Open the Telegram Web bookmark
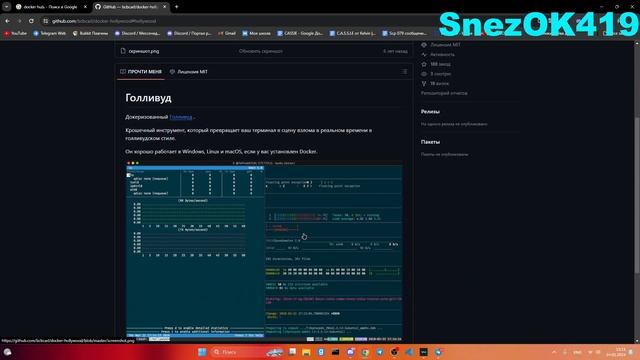Screen dimensions: 640x360 (x=49, y=33)
